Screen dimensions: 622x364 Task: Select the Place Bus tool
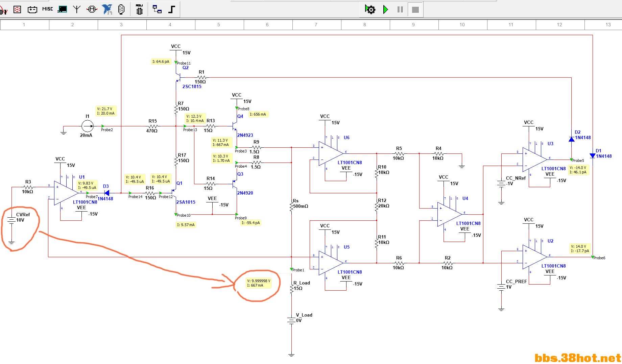[x=171, y=9]
